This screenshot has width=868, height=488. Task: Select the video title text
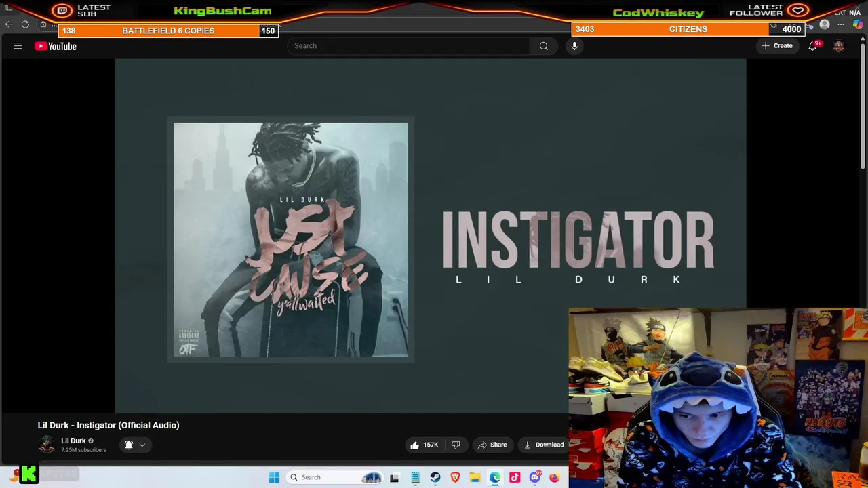[x=108, y=425]
